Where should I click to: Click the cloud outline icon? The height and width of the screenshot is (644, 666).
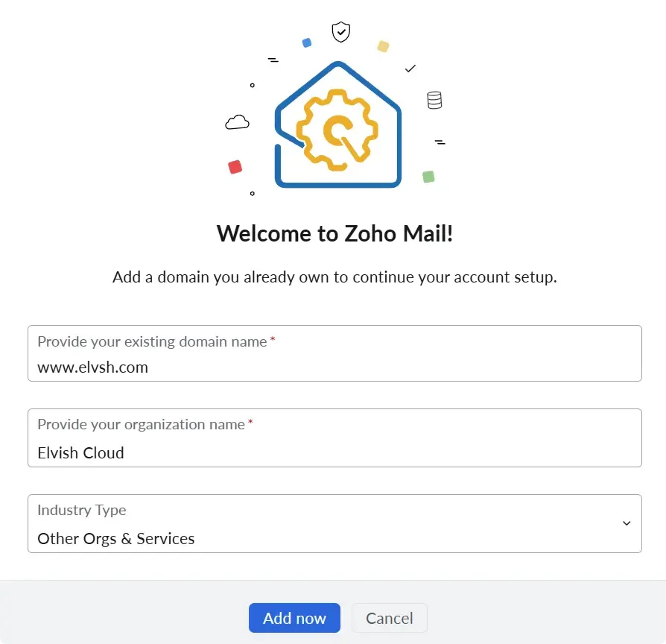237,122
